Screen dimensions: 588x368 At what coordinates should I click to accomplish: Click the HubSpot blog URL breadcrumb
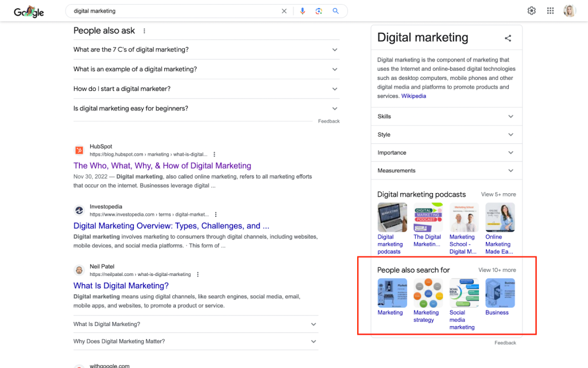point(148,154)
